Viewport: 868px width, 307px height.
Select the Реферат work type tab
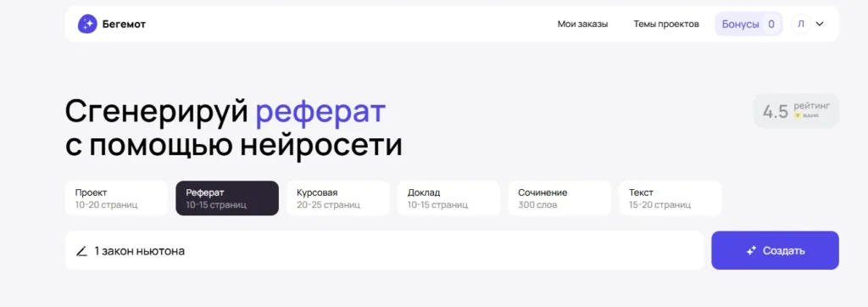(x=227, y=198)
